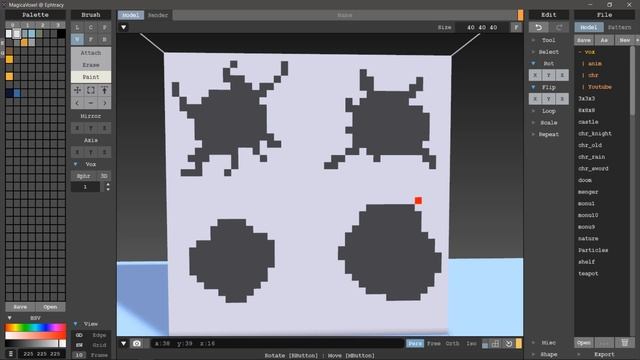The height and width of the screenshot is (360, 640).
Task: Toggle Frame display in View section
Action: 91,355
